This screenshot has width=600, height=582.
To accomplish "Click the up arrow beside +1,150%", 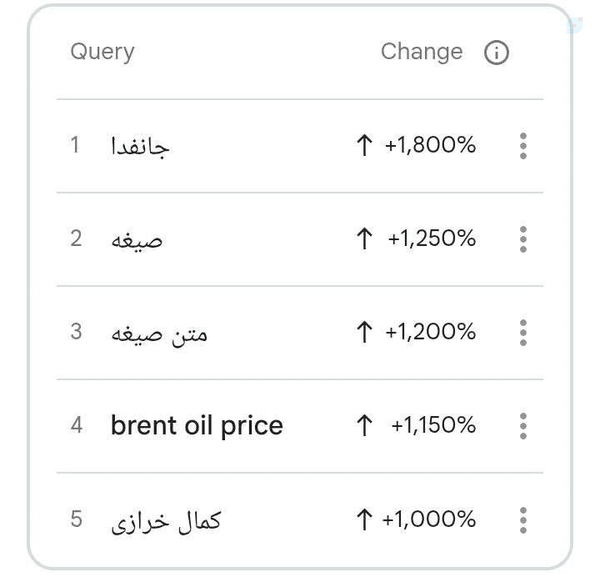I will point(364,425).
